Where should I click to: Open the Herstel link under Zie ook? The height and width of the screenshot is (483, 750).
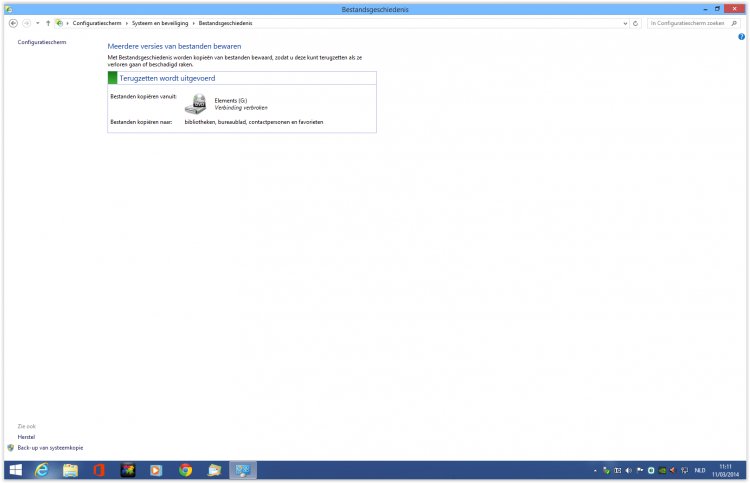tap(26, 437)
